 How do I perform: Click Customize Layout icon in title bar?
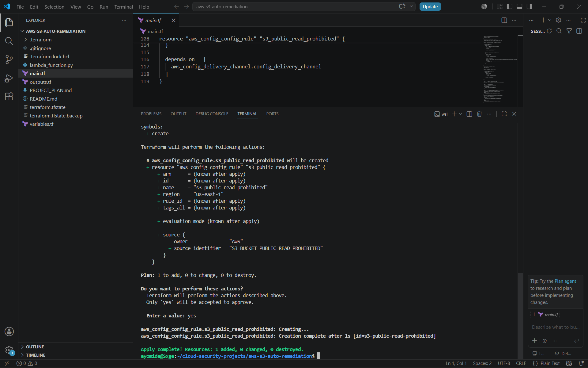499,6
